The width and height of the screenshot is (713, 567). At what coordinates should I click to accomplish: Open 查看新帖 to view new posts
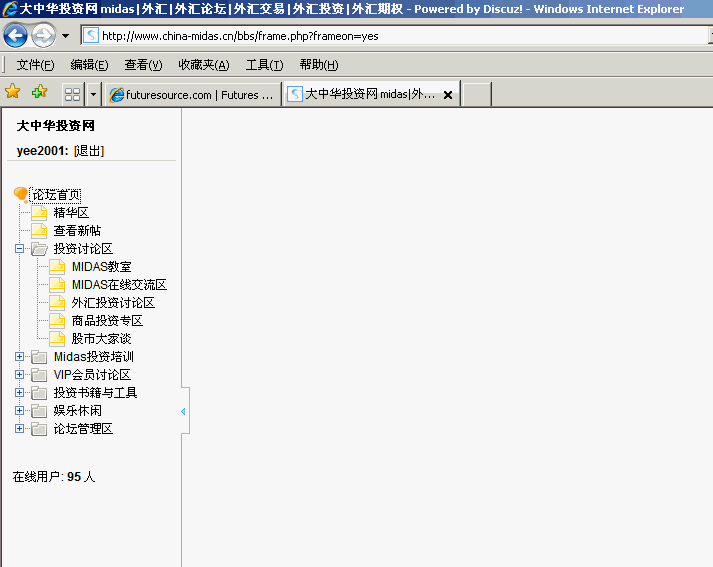77,231
